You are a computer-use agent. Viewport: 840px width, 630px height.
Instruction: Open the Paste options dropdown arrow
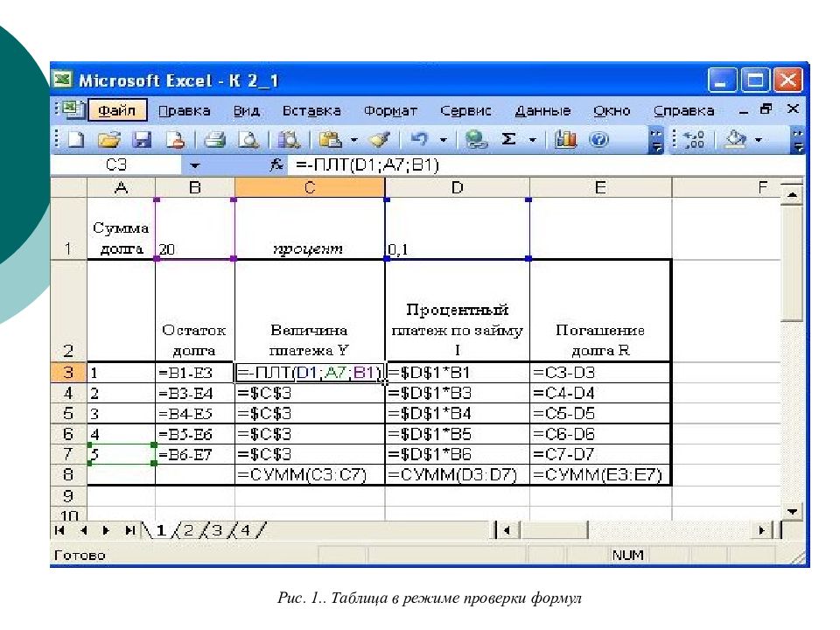(x=354, y=140)
